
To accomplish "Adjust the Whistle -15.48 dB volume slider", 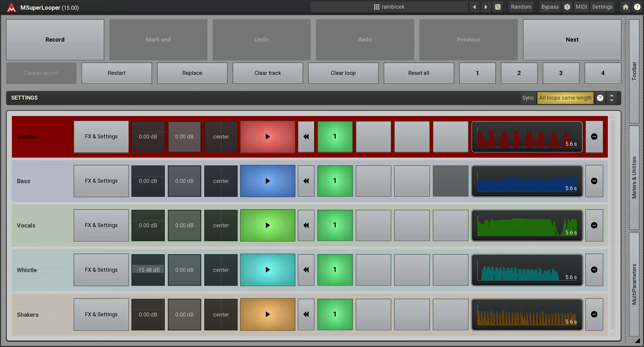I will [x=148, y=270].
